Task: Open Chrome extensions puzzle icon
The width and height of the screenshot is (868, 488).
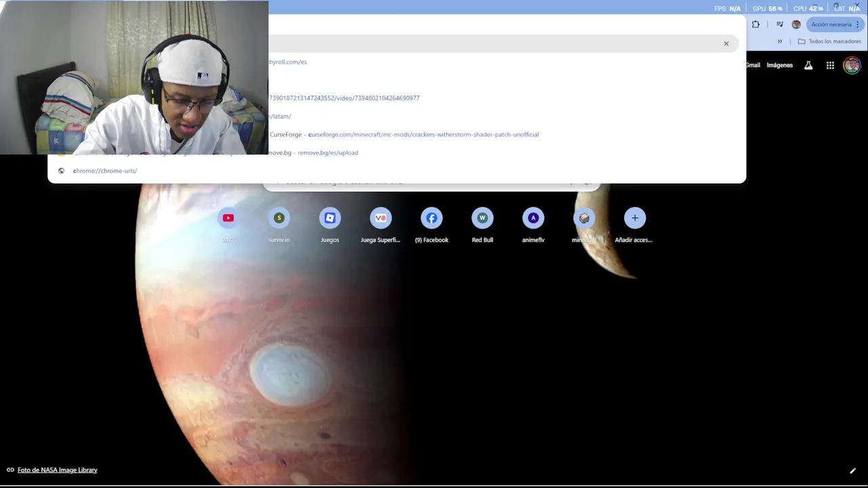Action: coord(755,24)
